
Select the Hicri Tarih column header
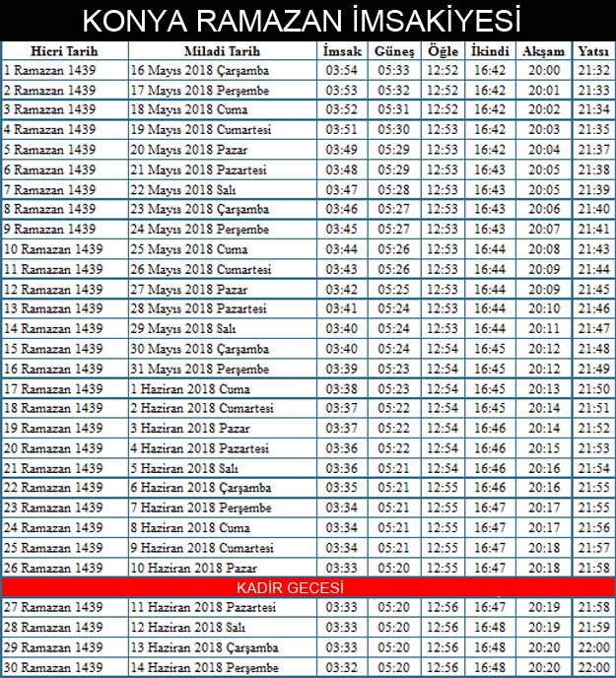(x=64, y=51)
